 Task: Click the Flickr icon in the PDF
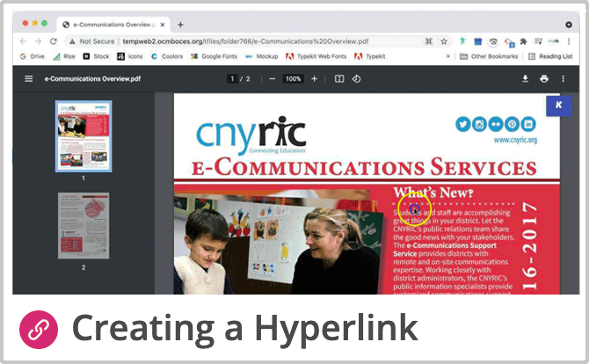point(496,124)
